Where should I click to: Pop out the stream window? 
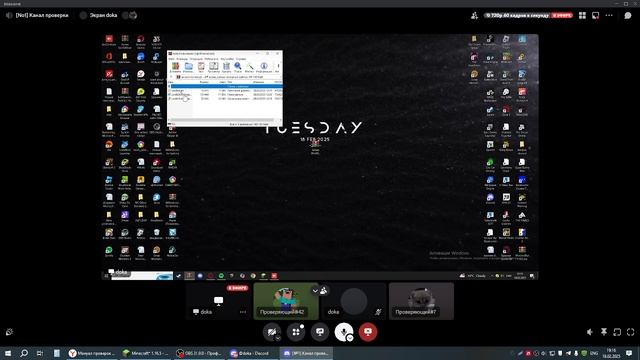pos(596,16)
